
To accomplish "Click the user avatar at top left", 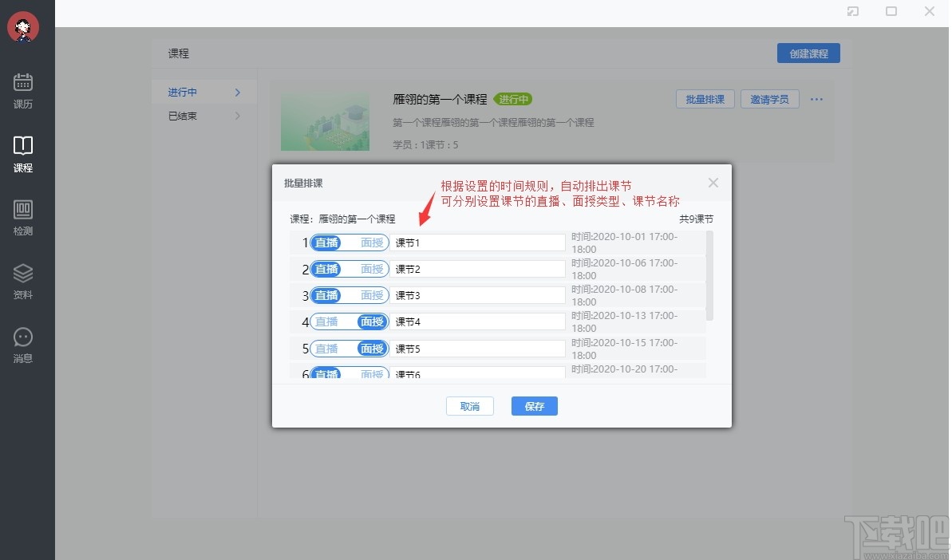I will click(23, 27).
